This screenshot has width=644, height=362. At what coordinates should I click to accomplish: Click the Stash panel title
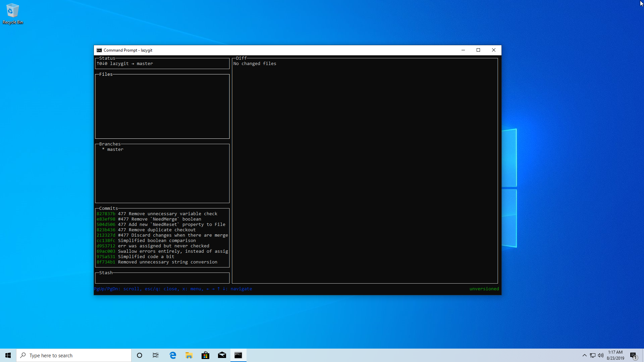click(x=106, y=273)
